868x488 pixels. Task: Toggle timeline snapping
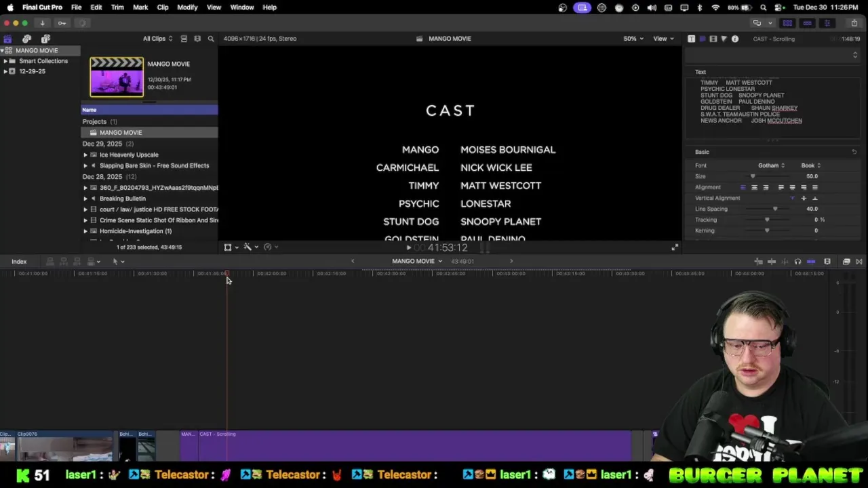click(x=811, y=262)
